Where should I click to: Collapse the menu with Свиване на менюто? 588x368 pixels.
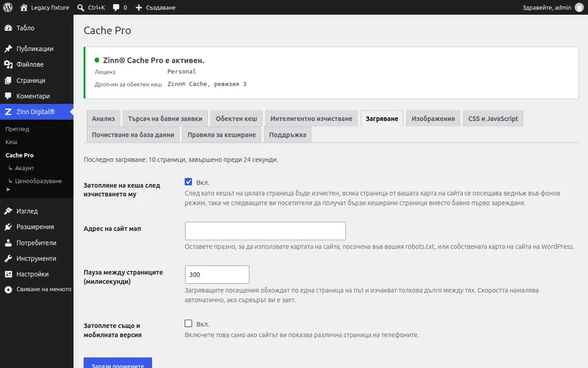tap(37, 289)
